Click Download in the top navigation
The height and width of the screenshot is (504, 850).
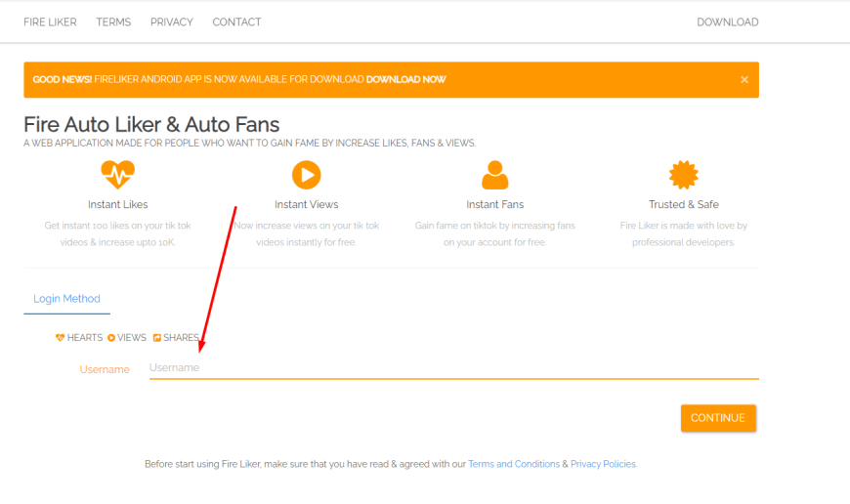(x=727, y=21)
